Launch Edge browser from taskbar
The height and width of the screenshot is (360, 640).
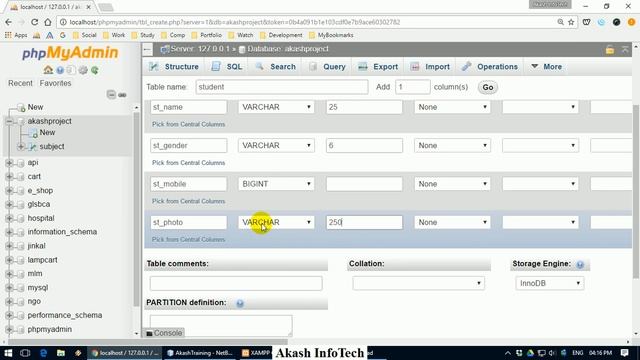click(43, 353)
